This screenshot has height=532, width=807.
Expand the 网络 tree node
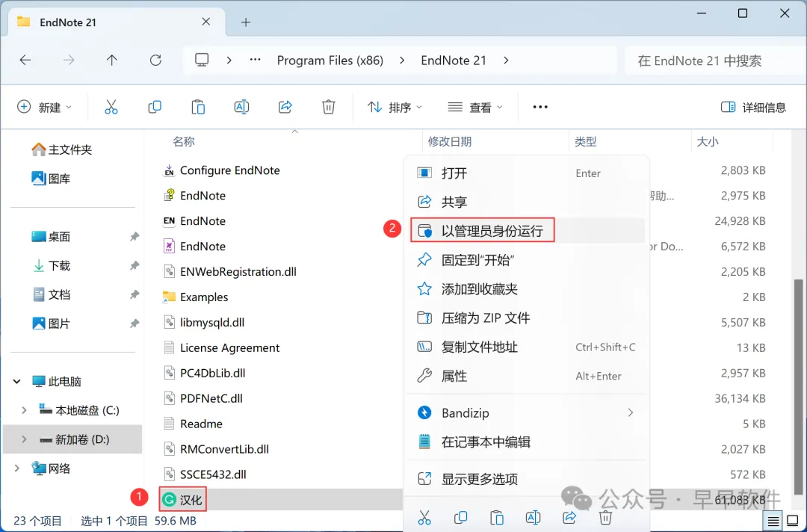click(17, 468)
